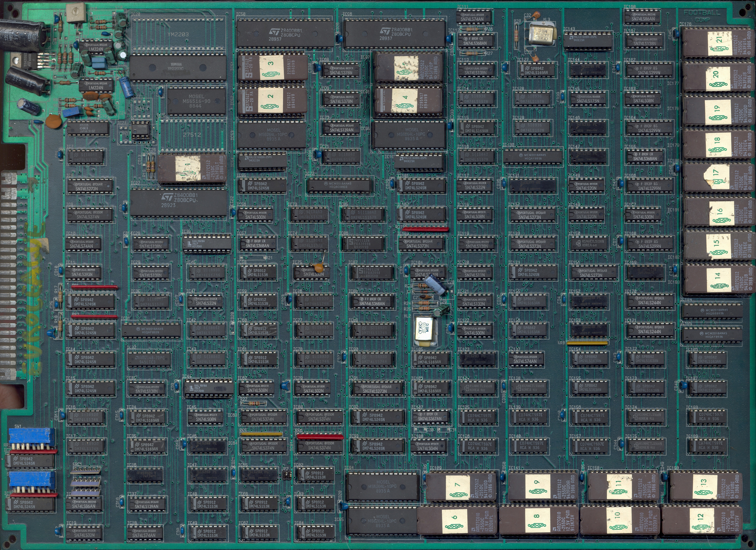Click the Z8400BB1 Z80BCPU at IC50
756x550 pixels.
(285, 33)
